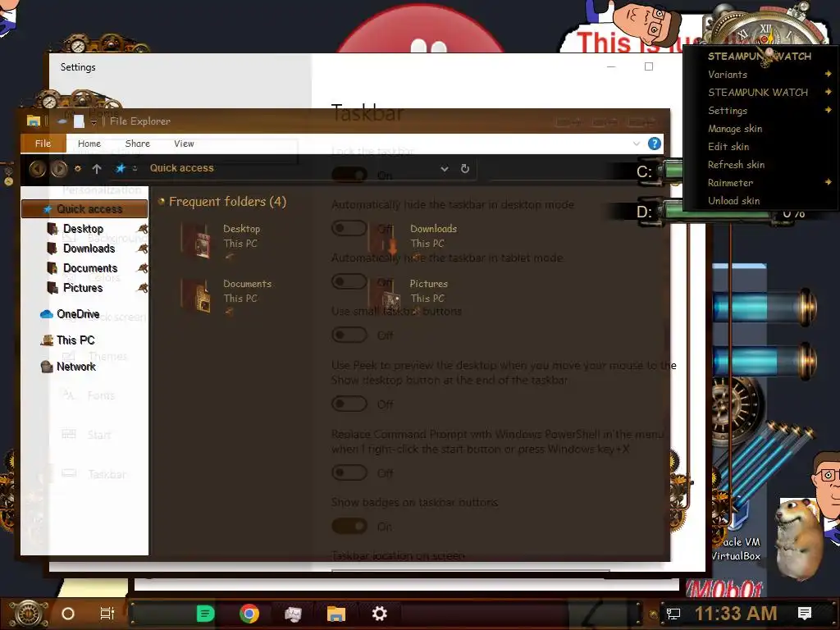Image resolution: width=840 pixels, height=630 pixels.
Task: Open the File ribbon tab
Action: pos(43,144)
